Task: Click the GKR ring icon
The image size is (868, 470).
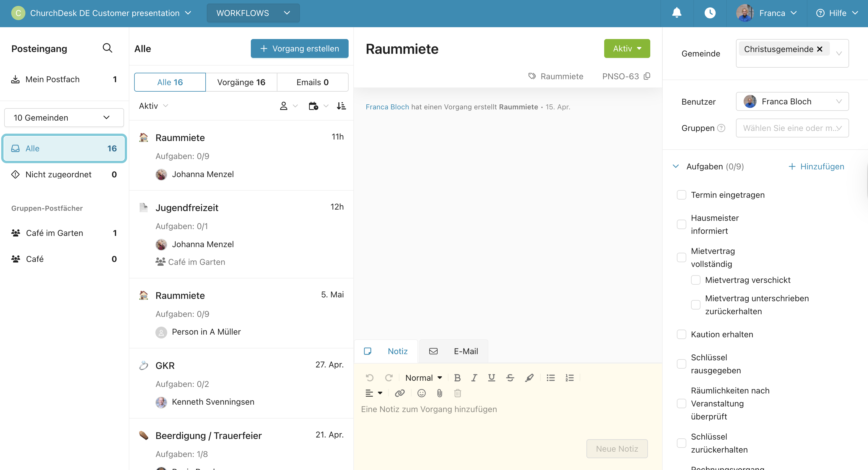Action: click(x=144, y=365)
